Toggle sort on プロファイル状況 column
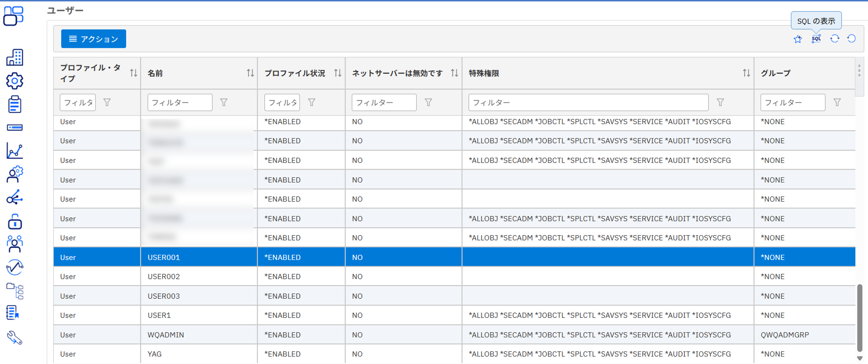This screenshot has height=364, width=868. click(x=338, y=73)
